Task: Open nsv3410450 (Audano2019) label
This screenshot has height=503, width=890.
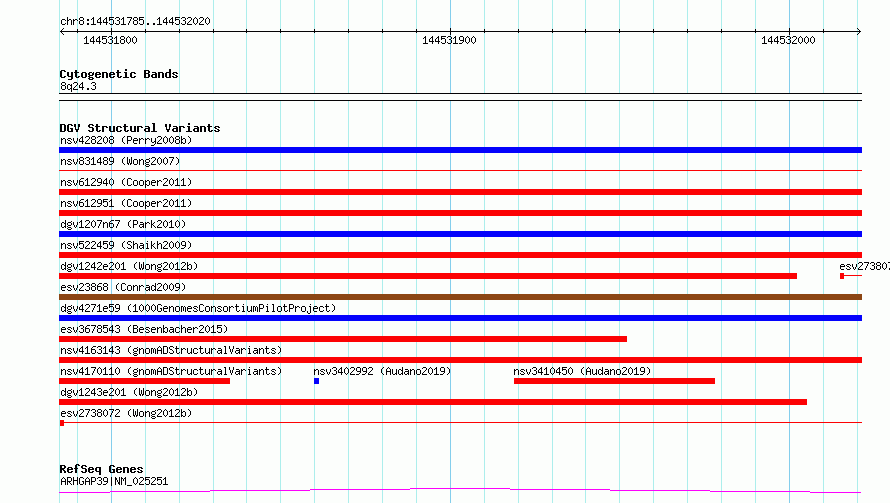Action: tap(582, 371)
